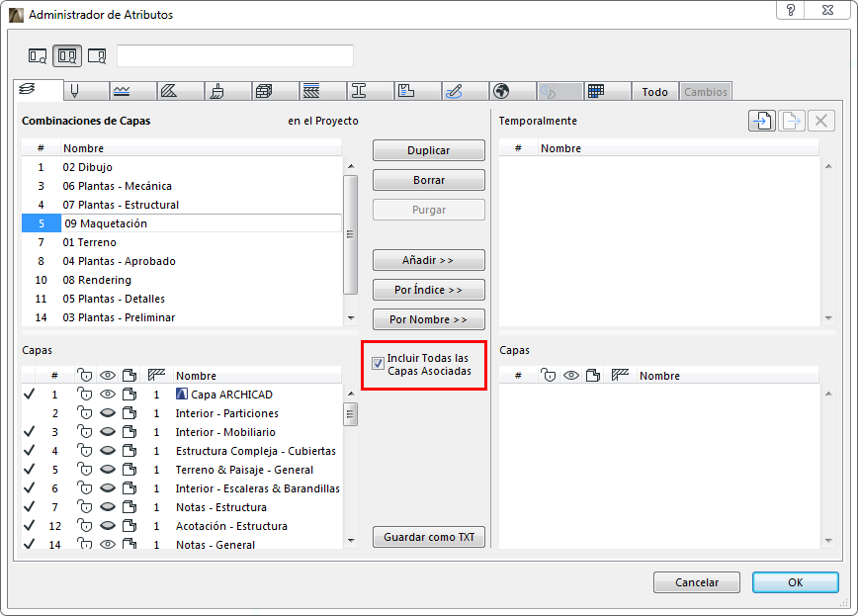Select 06 Plantas - Mecánica combination

point(182,186)
